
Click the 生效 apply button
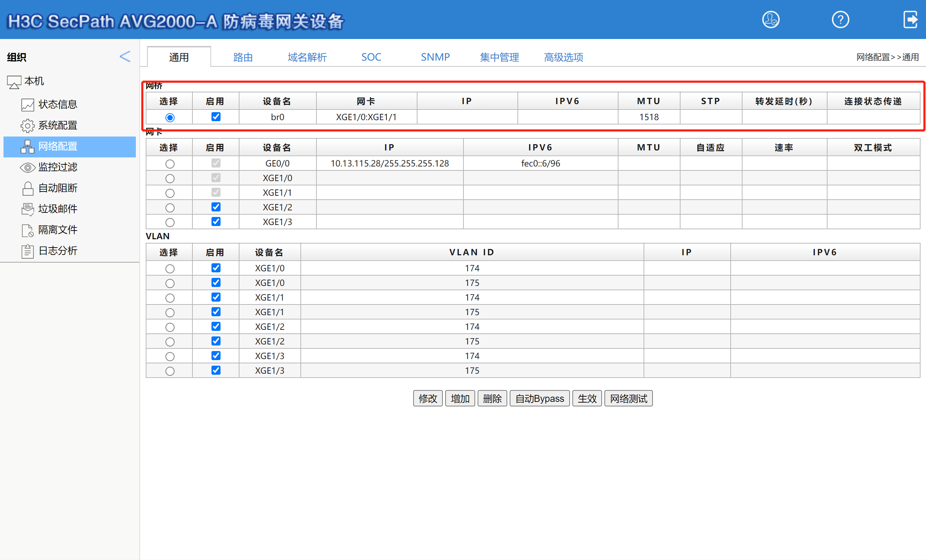click(x=587, y=398)
